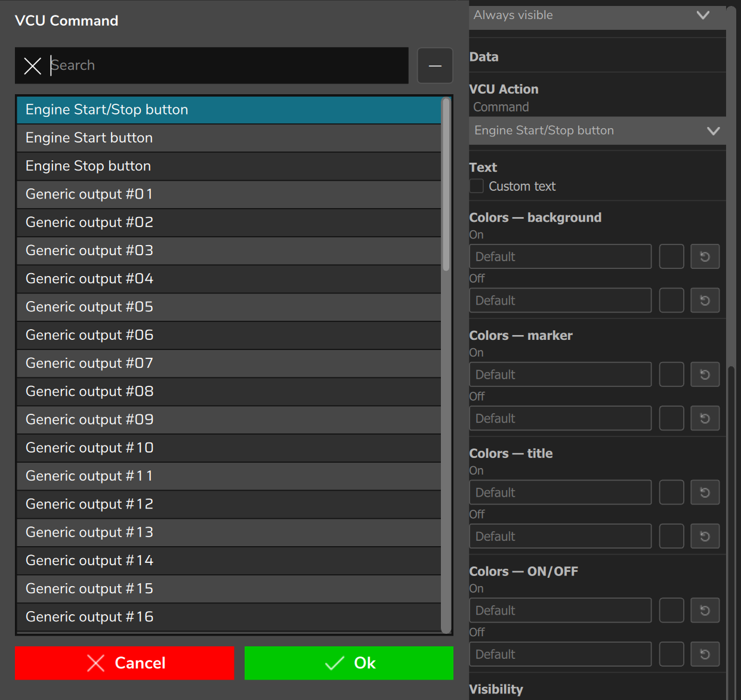Confirm selection with Ok button

pyautogui.click(x=349, y=663)
